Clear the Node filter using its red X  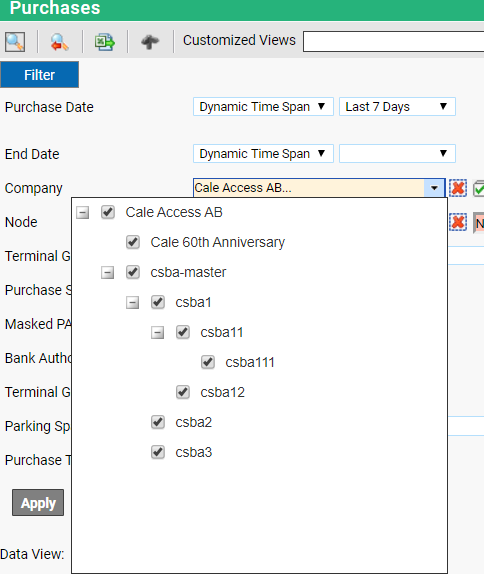click(x=458, y=222)
